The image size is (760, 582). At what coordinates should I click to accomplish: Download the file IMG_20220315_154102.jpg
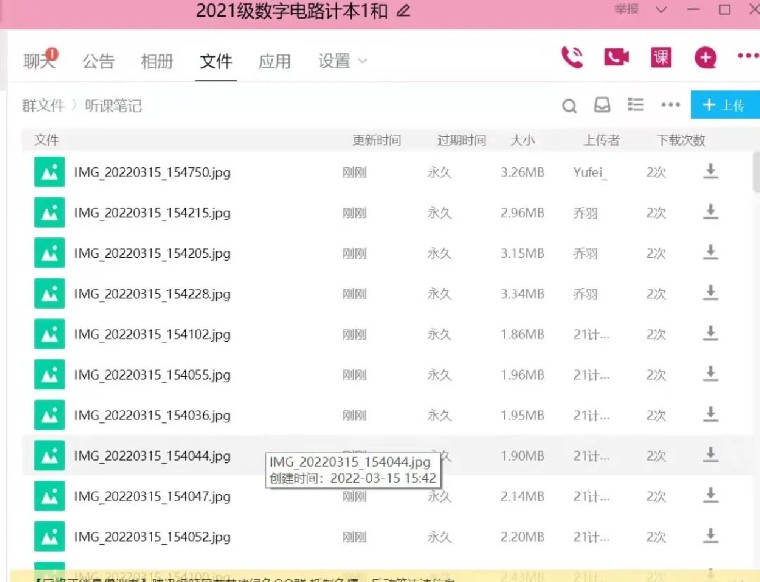pos(710,333)
